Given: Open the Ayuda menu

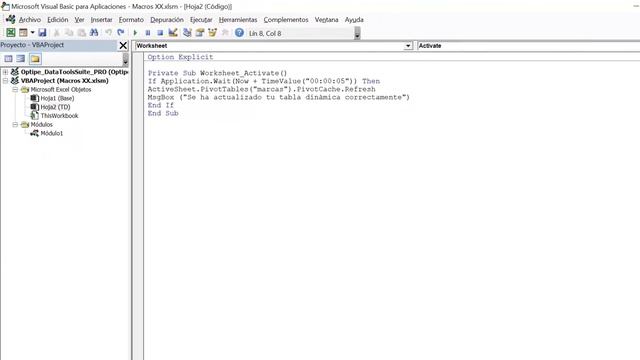Looking at the screenshot, I should coord(354,20).
